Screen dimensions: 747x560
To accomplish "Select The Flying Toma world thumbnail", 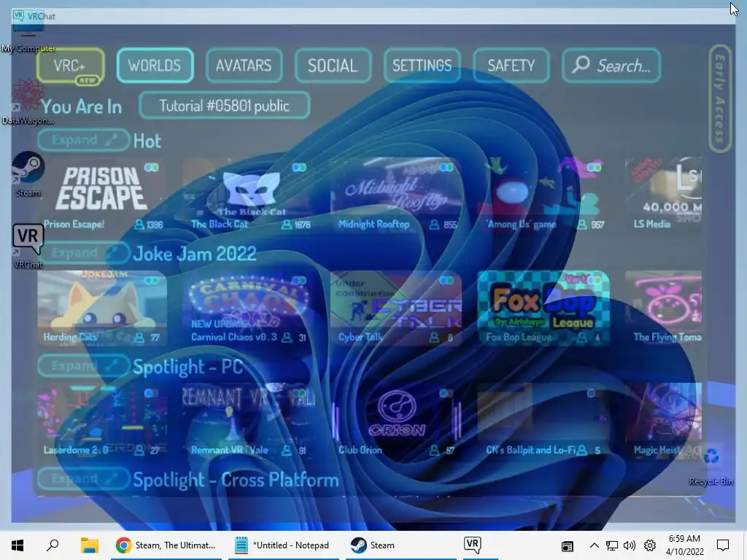I will pyautogui.click(x=663, y=308).
